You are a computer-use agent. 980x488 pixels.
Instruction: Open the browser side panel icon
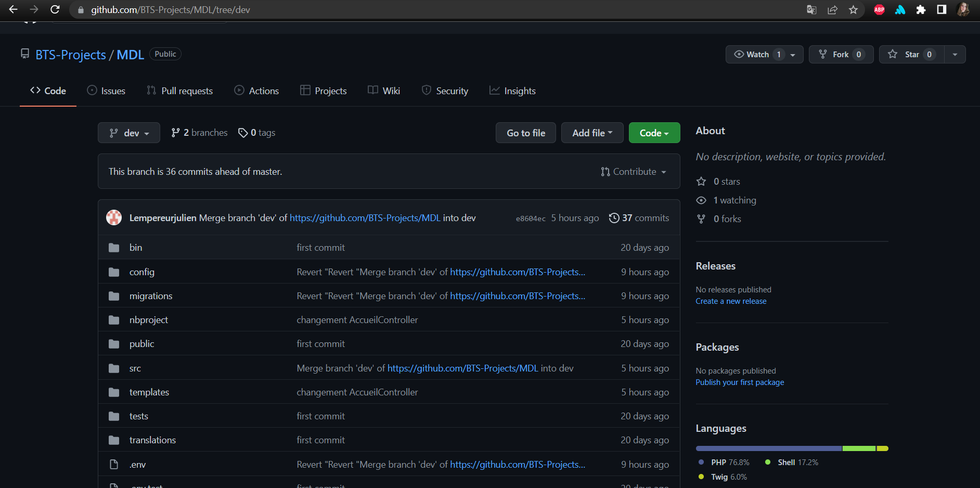942,9
